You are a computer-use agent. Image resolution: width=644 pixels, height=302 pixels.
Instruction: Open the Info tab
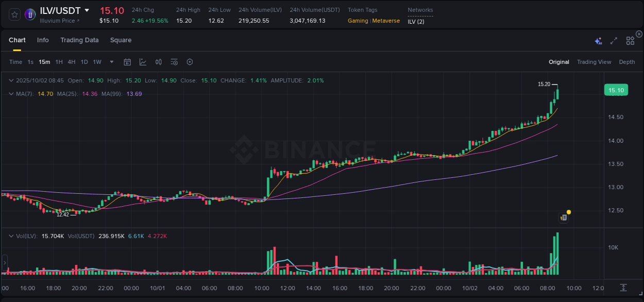point(43,40)
